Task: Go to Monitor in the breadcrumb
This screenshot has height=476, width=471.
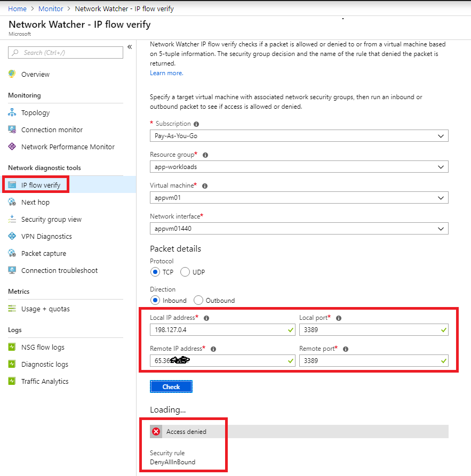Action: (x=51, y=9)
